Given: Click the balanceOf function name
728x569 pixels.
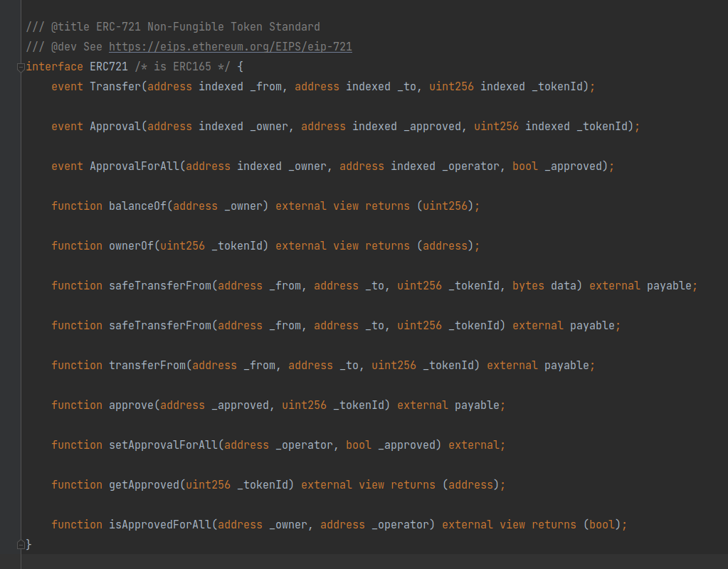Looking at the screenshot, I should tap(137, 206).
